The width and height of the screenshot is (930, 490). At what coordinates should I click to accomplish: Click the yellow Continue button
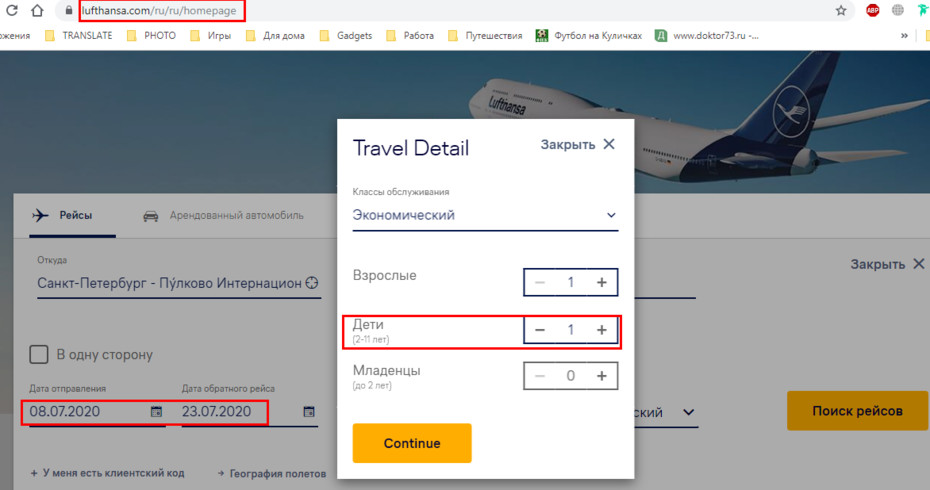[x=412, y=443]
